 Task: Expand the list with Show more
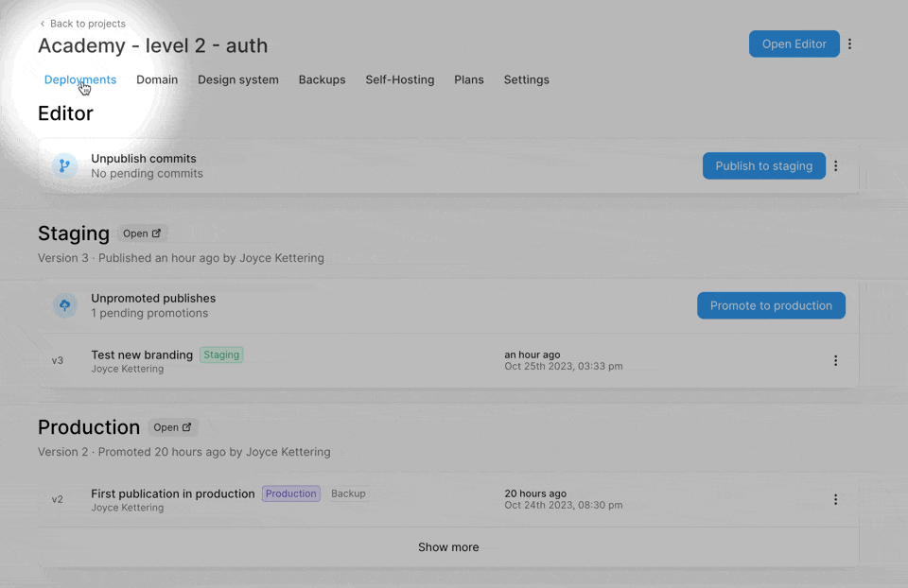coord(448,547)
